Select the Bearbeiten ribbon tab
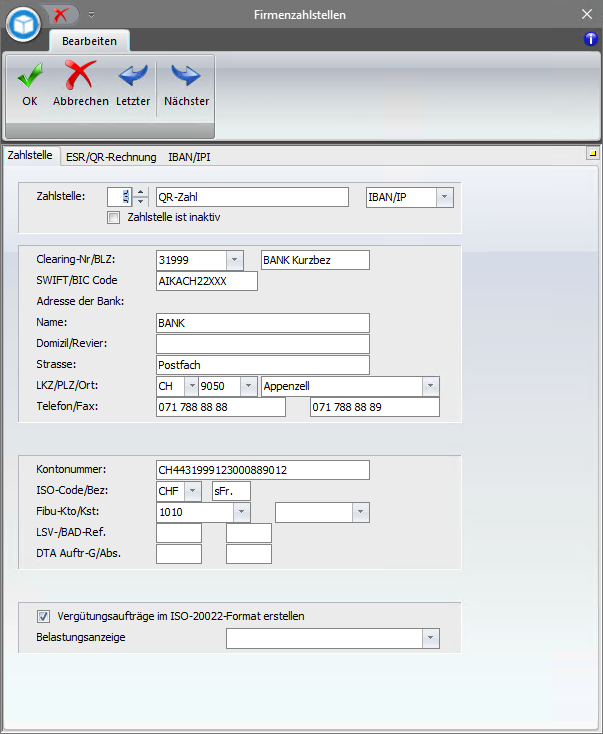This screenshot has height=734, width=603. pyautogui.click(x=89, y=41)
